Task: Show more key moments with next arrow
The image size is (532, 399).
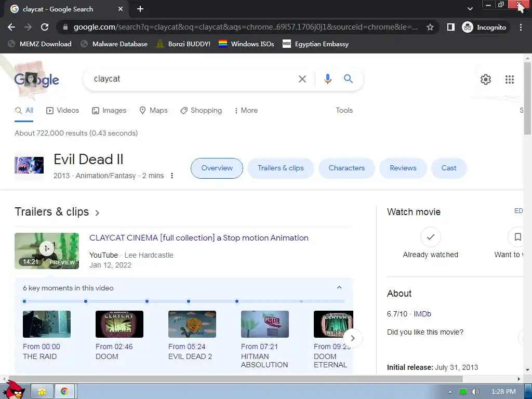Action: [353, 338]
